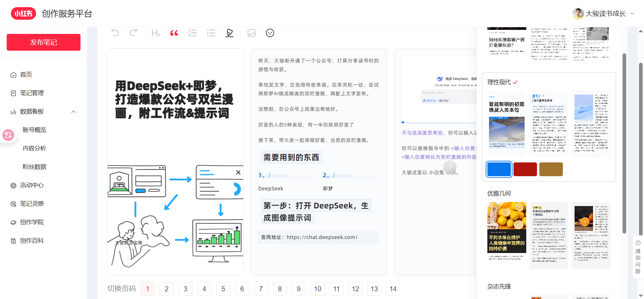Click the template panel scrollbar
Image resolution: width=644 pixels, height=299 pixels.
(624, 143)
